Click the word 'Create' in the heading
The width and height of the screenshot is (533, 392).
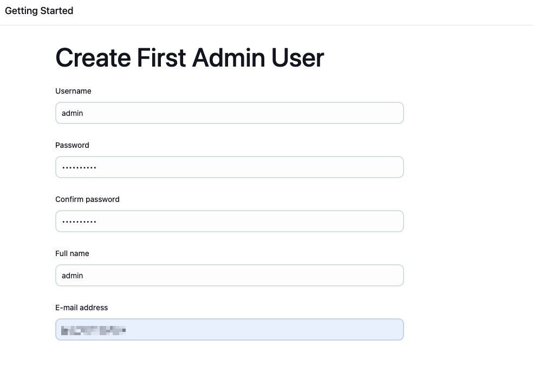(93, 58)
